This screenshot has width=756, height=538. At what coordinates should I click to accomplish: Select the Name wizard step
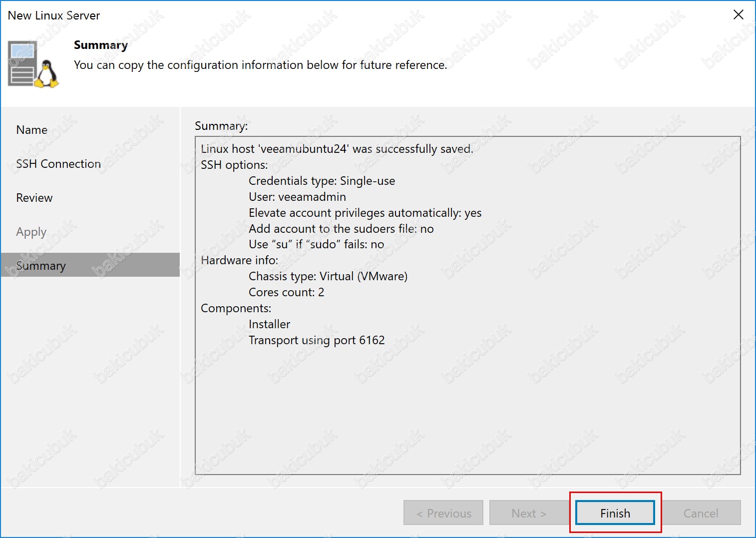(x=32, y=130)
